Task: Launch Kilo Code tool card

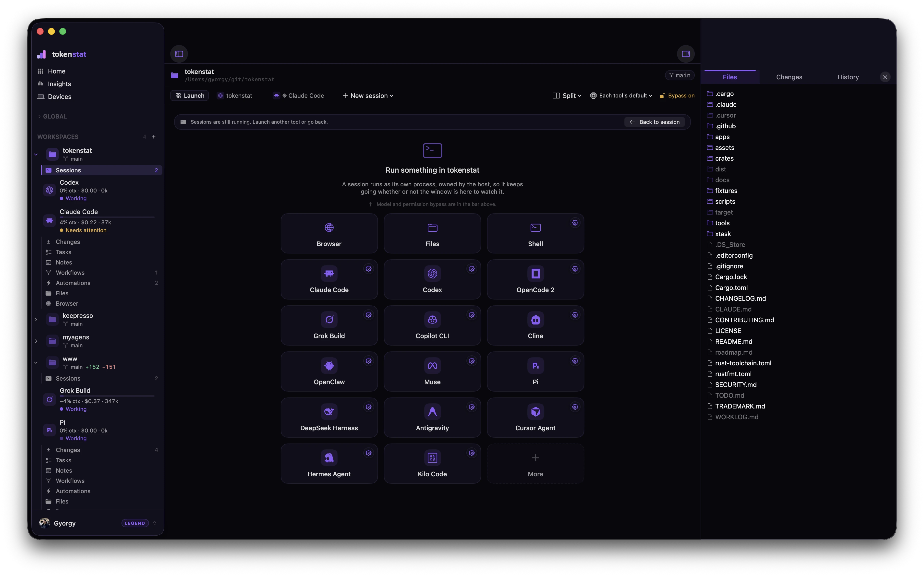Action: pos(432,464)
